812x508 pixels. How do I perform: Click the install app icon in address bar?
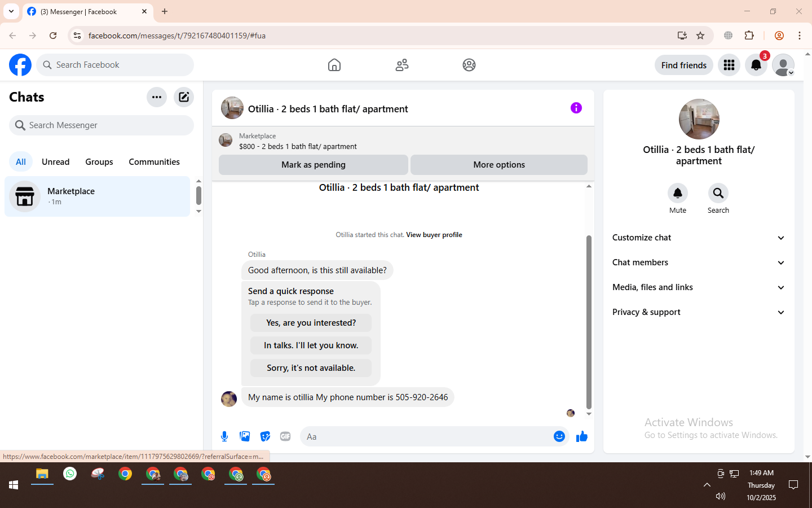point(682,36)
